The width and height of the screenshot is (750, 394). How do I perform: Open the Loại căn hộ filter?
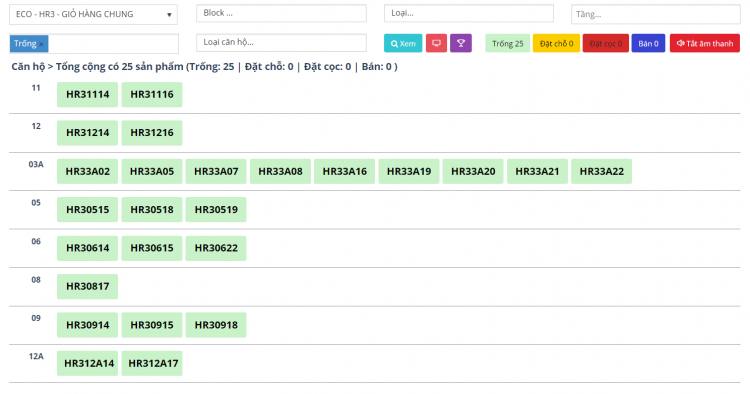[x=281, y=43]
